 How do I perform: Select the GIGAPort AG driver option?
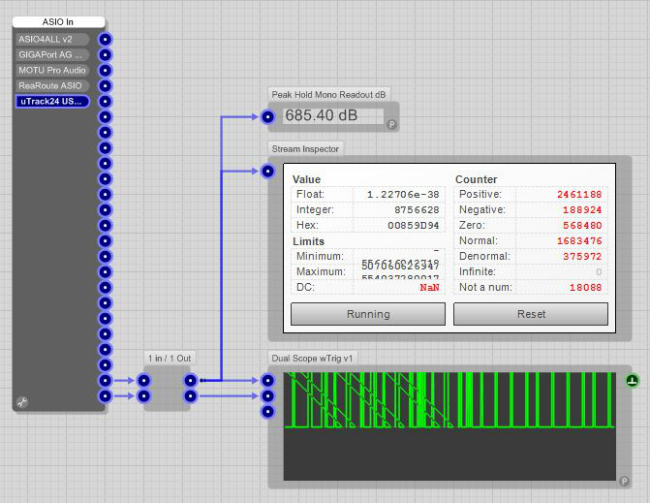(52, 55)
